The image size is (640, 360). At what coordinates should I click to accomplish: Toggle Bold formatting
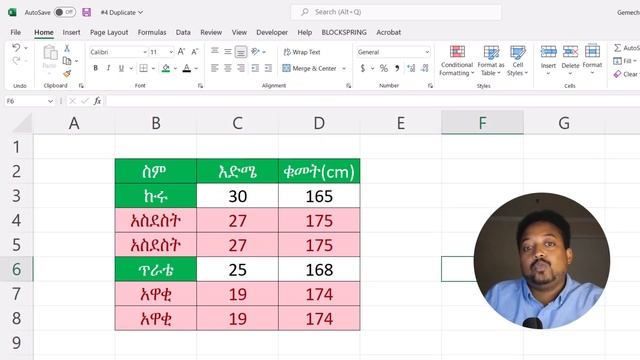pos(96,68)
